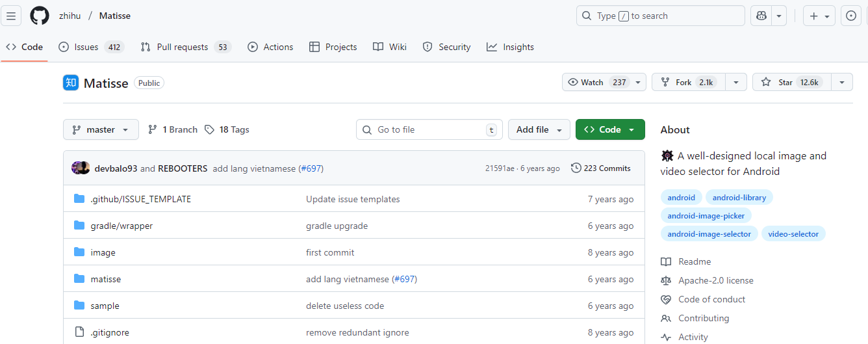This screenshot has width=868, height=344.
Task: Open the master branch selector
Action: pos(101,129)
